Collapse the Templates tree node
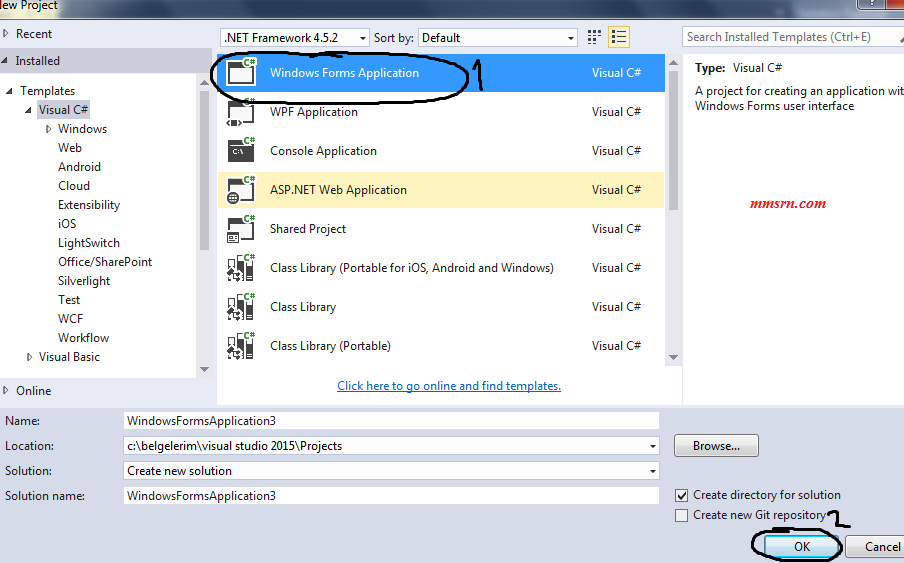The image size is (904, 563). pyautogui.click(x=9, y=91)
